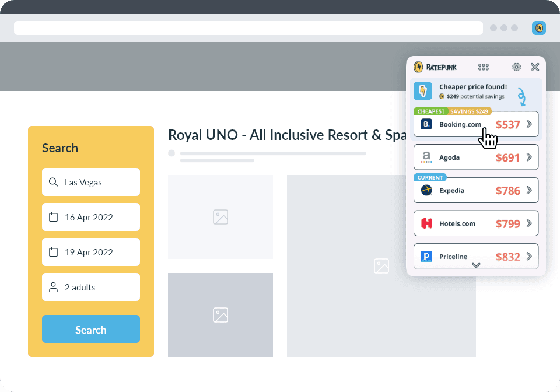560x392 pixels.
Task: Open the 16 Apr 2022 check-in date
Action: [x=91, y=217]
